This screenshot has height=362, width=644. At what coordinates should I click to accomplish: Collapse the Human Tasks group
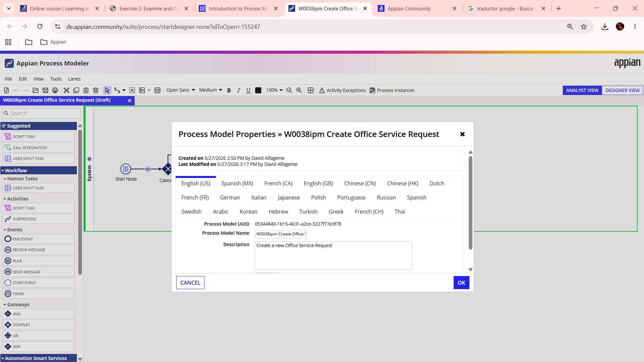(20, 179)
